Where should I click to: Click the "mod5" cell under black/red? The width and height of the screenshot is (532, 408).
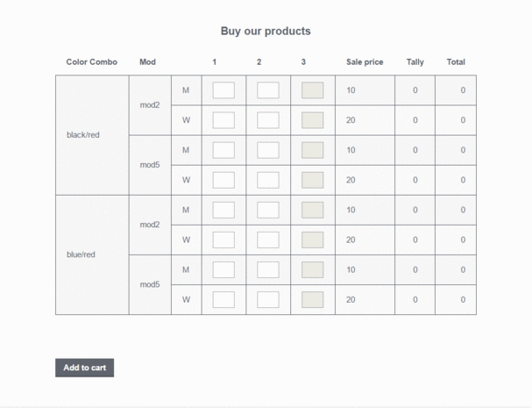tap(150, 165)
